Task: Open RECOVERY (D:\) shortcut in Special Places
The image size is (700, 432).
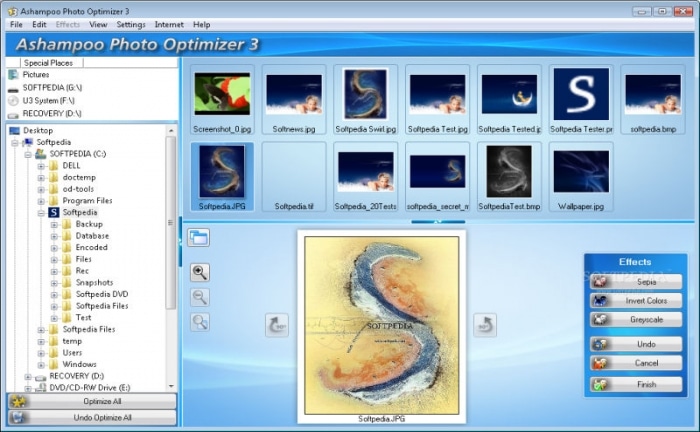Action: click(x=52, y=113)
